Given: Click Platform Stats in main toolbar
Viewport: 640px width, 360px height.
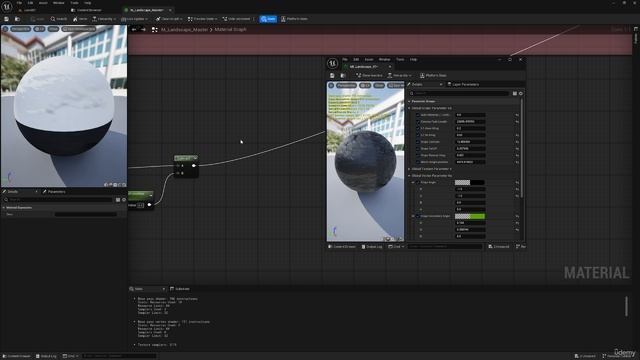Looking at the screenshot, I should 294,19.
